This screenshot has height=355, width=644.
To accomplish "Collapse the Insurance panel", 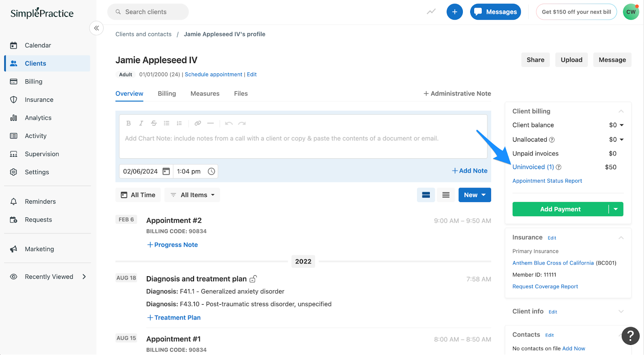I will point(621,238).
